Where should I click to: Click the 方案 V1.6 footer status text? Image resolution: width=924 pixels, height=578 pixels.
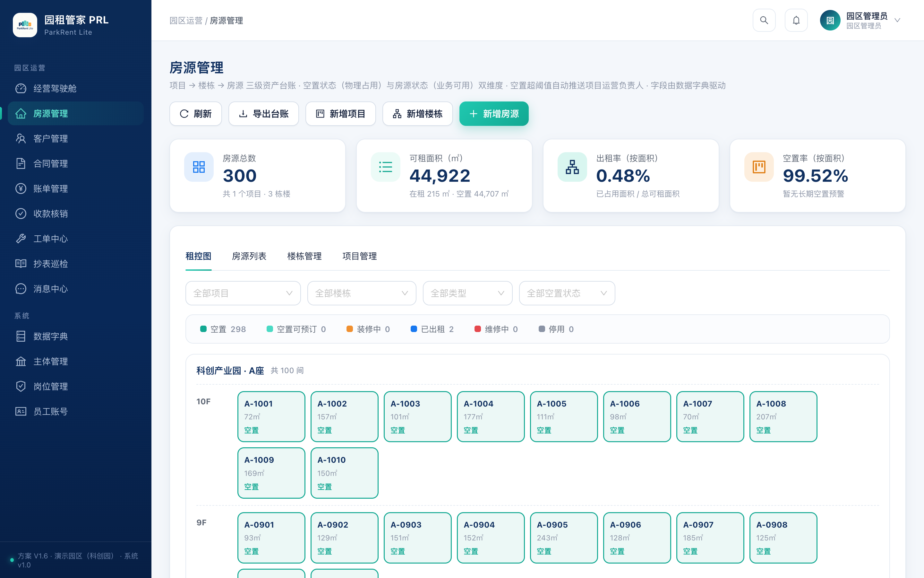(78, 560)
